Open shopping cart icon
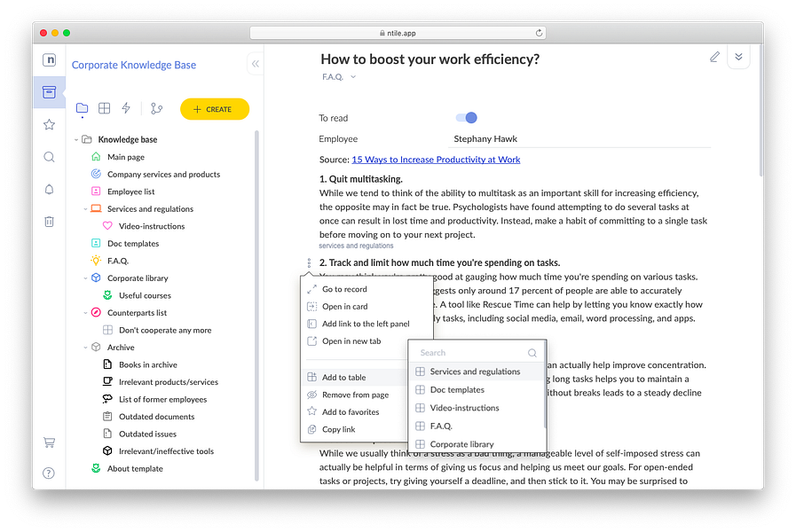Screen dimensions: 796x532 pyautogui.click(x=49, y=442)
